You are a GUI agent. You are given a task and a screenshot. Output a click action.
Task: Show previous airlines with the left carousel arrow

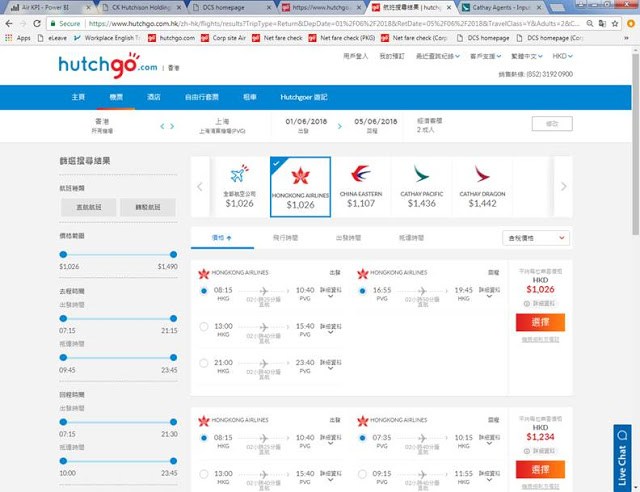(200, 187)
